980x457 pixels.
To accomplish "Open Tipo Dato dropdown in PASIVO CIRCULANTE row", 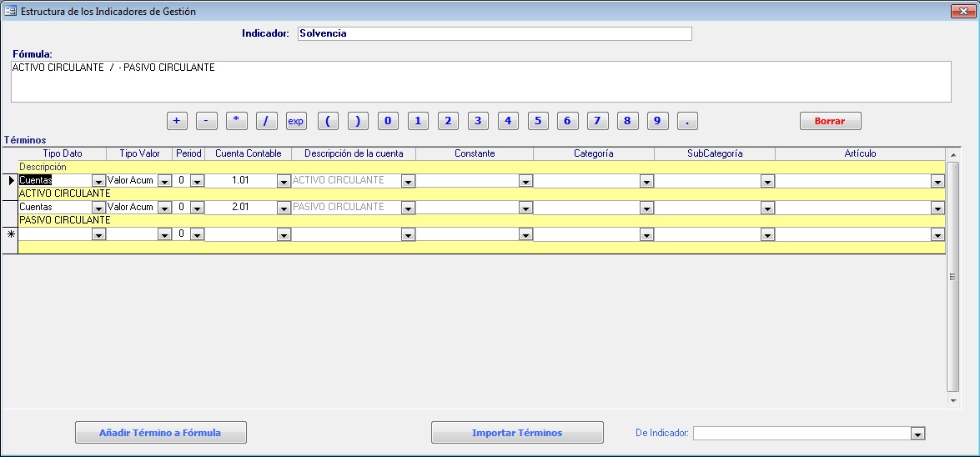I will 98,208.
